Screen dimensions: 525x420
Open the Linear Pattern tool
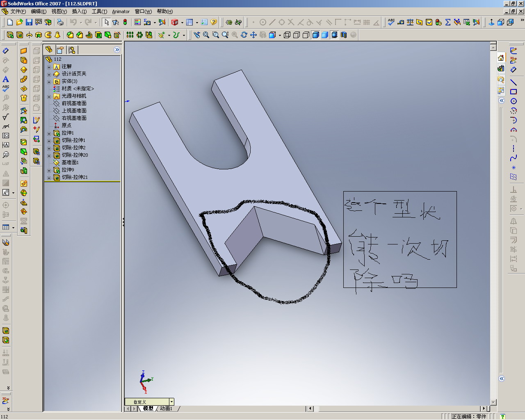[x=130, y=35]
